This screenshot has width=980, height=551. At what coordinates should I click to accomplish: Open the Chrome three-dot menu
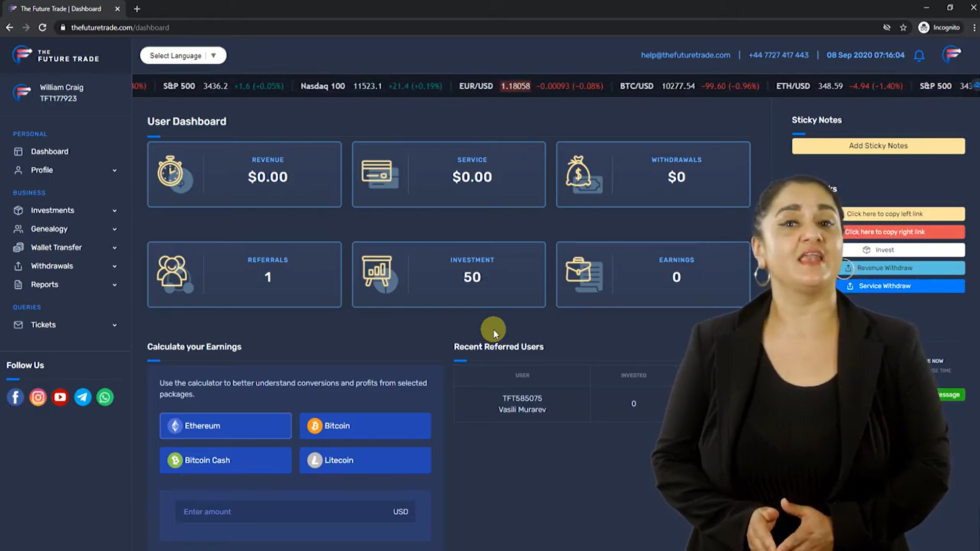click(x=974, y=28)
